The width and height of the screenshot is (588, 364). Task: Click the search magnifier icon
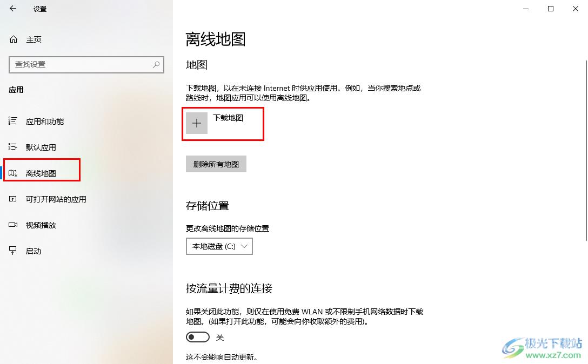click(x=156, y=64)
